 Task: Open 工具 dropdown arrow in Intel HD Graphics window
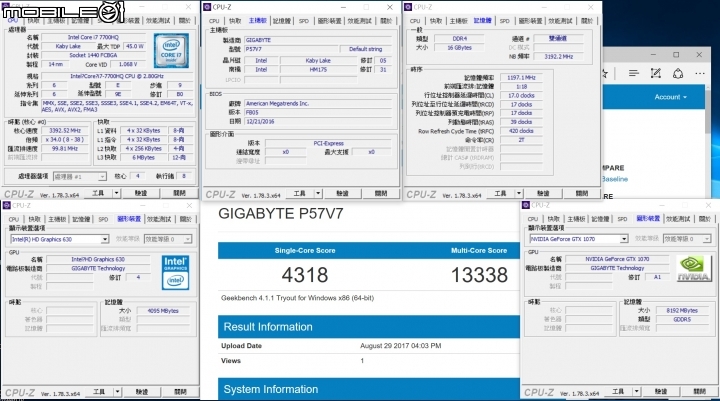pyautogui.click(x=117, y=392)
